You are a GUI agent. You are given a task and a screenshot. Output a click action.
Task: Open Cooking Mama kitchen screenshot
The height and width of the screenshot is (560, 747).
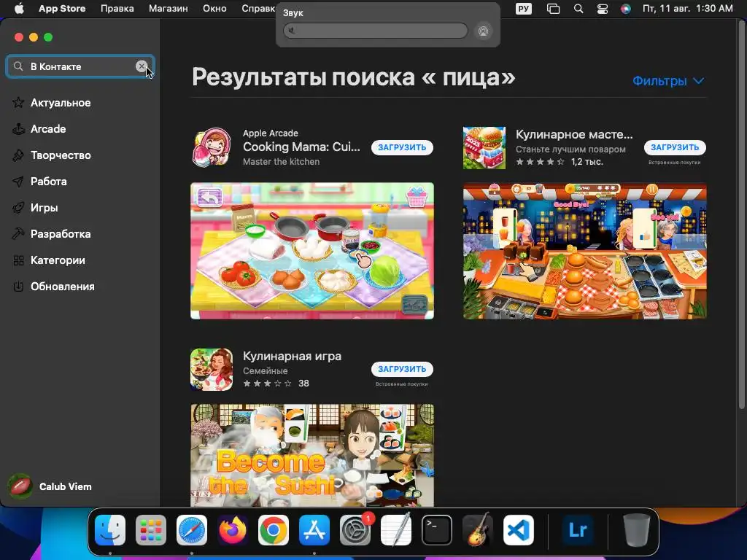point(312,251)
